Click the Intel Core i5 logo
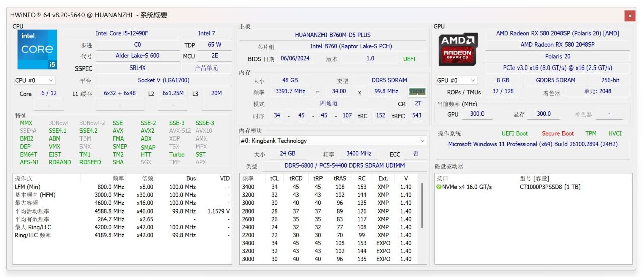Image resolution: width=644 pixels, height=277 pixels. (37, 49)
